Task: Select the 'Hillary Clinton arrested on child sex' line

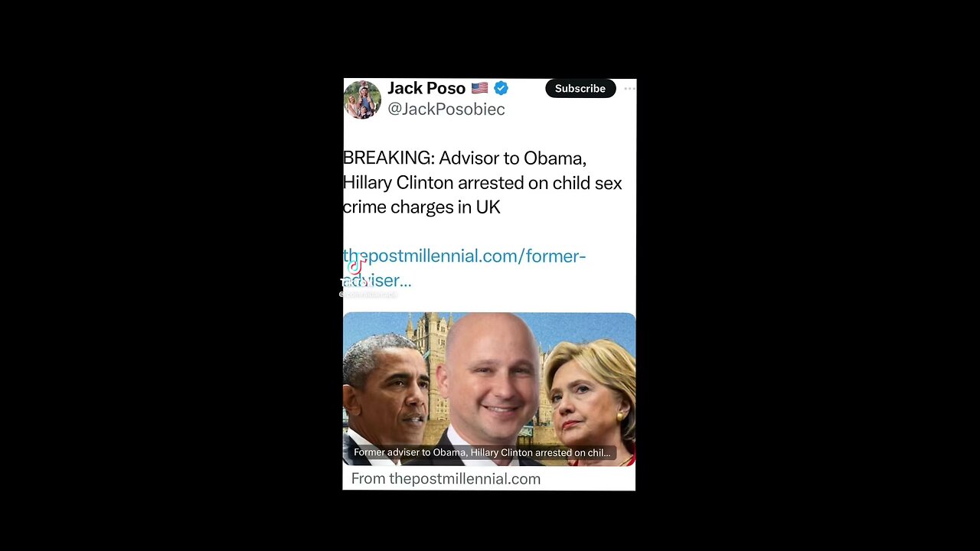Action: point(482,183)
